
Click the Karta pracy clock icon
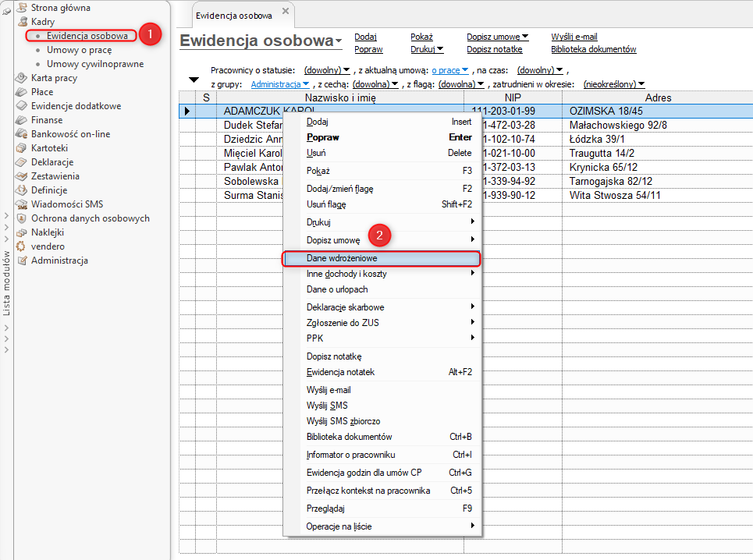click(x=22, y=78)
